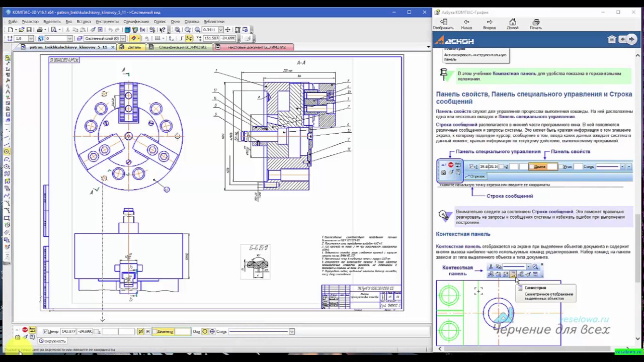This screenshot has height=362, width=644.
Task: Open Файл menu
Action: point(13,22)
